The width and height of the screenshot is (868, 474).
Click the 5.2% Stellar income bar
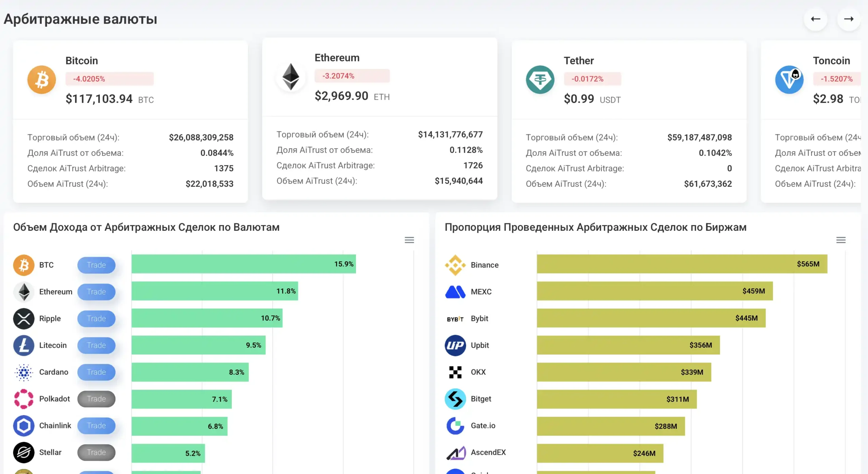pos(168,454)
